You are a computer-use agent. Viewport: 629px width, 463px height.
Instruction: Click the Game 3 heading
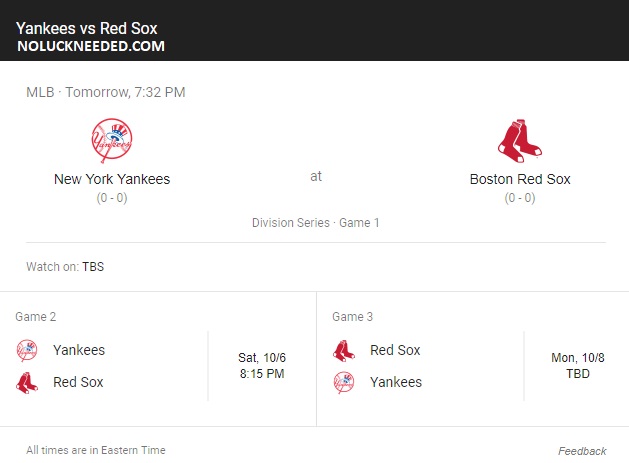coord(353,317)
